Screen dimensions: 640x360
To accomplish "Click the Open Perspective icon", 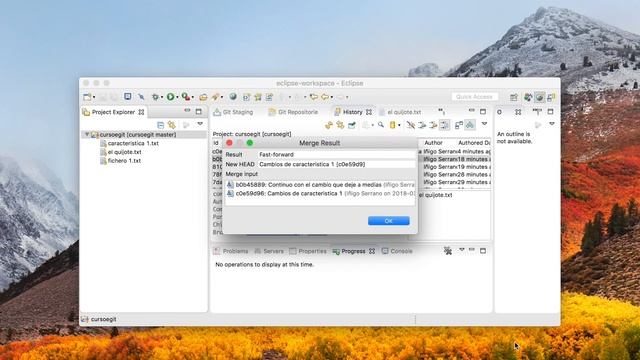I will click(x=513, y=97).
